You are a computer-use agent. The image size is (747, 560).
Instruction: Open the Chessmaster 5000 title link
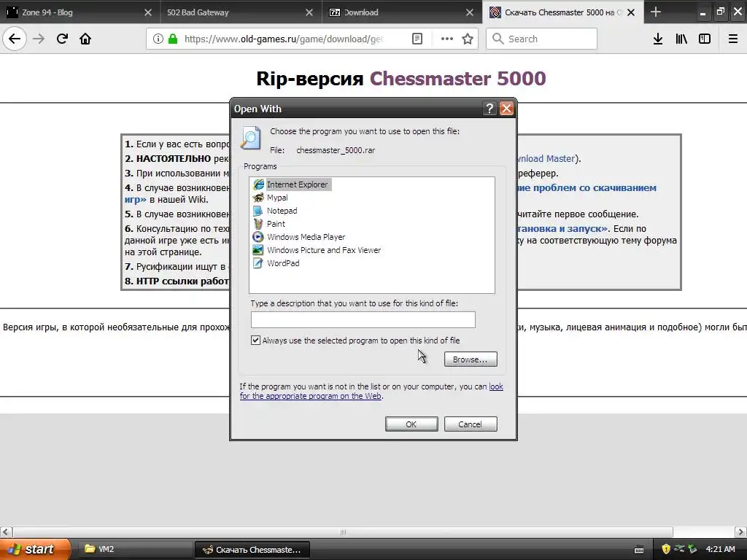(458, 79)
